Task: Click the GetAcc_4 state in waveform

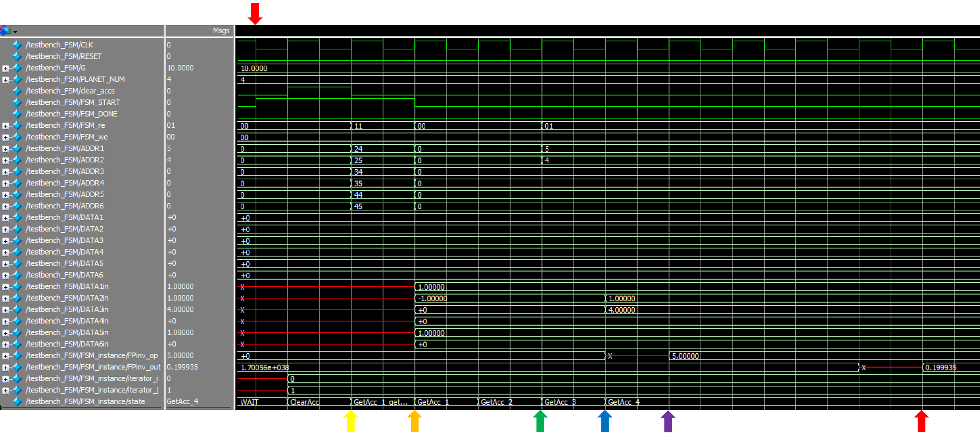Action: tap(623, 402)
